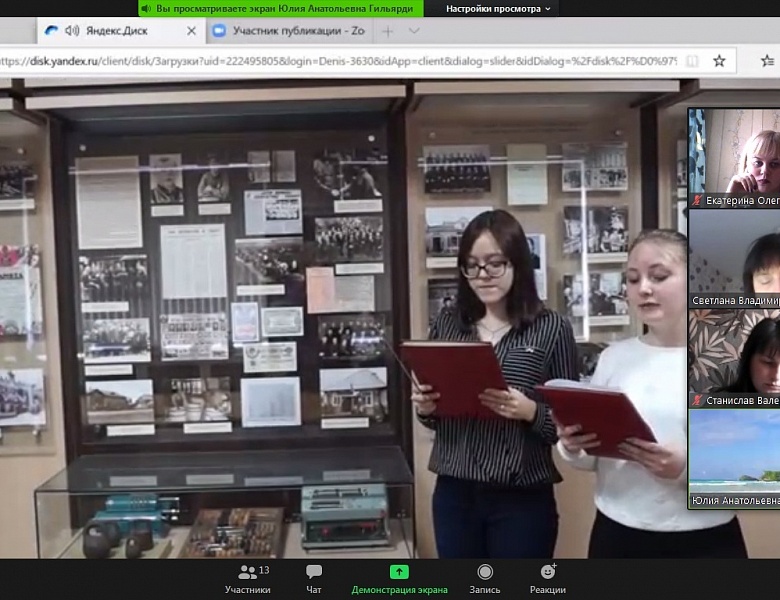Click the 'Участники' label in toolbar
Image resolution: width=780 pixels, height=600 pixels.
click(247, 590)
